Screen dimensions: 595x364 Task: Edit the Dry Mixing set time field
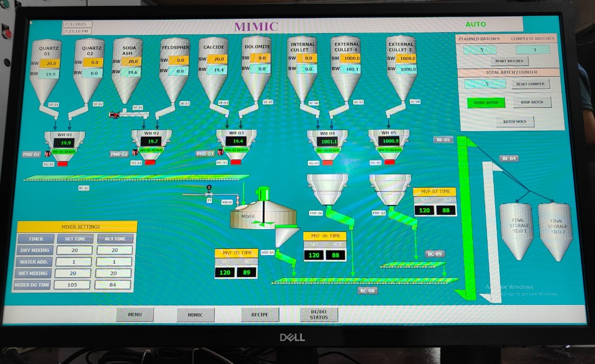(x=73, y=250)
